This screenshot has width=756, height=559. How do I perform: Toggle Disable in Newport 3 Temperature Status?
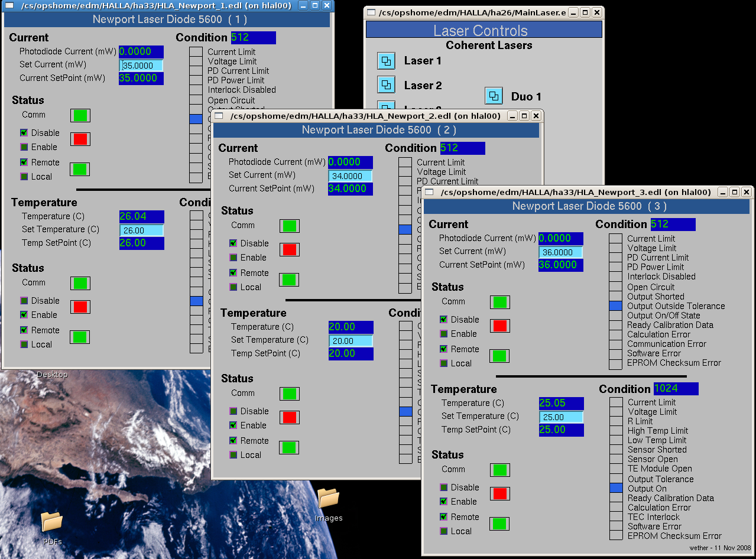click(444, 487)
